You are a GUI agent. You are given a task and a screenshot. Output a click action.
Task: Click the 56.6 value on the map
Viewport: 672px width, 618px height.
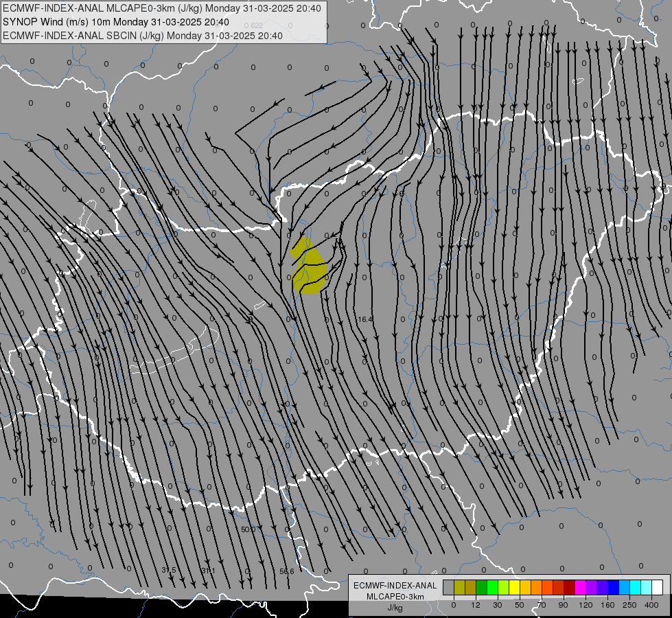(287, 572)
